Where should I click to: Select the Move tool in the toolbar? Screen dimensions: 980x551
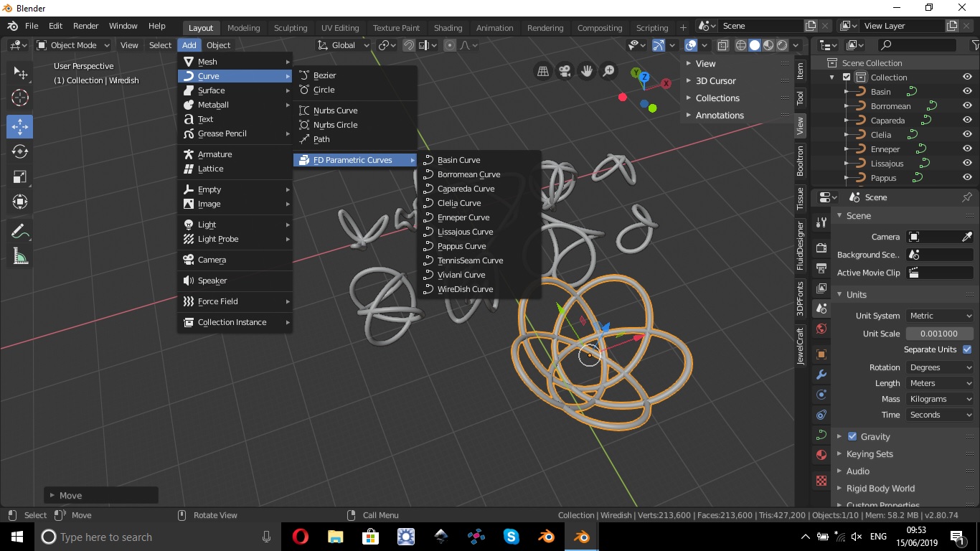click(x=19, y=126)
